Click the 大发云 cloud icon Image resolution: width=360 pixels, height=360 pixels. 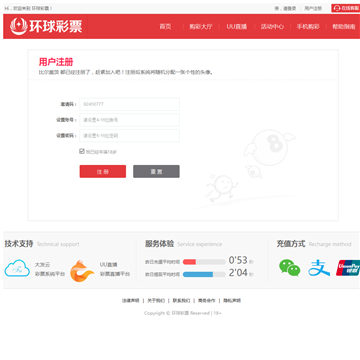tap(17, 269)
